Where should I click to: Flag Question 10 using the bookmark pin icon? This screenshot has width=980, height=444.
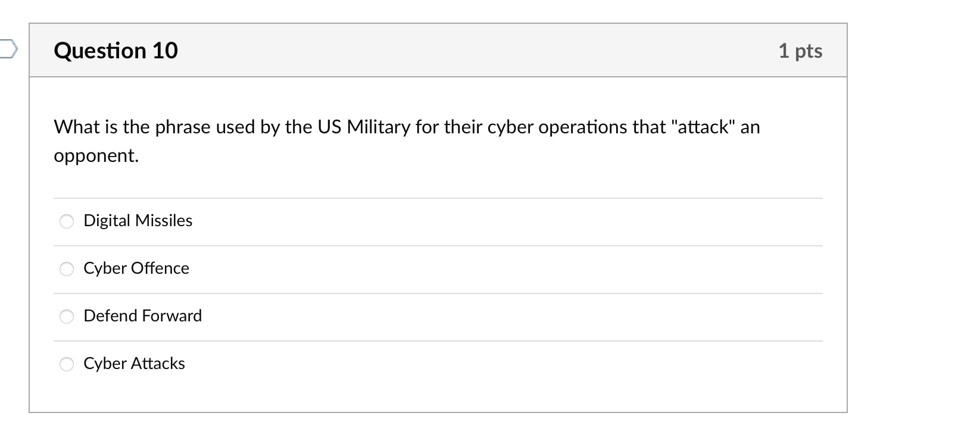point(7,50)
